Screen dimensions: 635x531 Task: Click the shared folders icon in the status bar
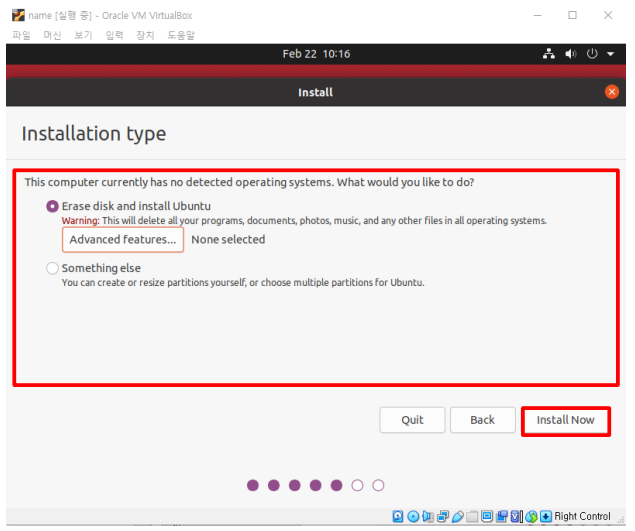tap(472, 516)
